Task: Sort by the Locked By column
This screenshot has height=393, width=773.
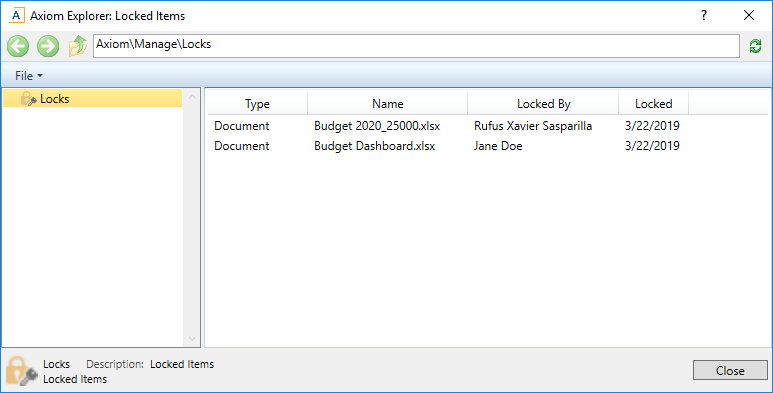Action: 543,104
